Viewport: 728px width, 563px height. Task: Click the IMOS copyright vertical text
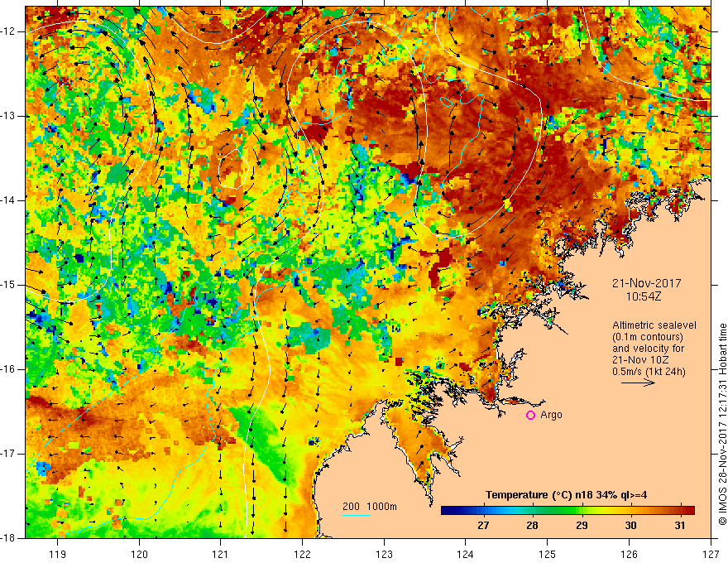pos(722,425)
